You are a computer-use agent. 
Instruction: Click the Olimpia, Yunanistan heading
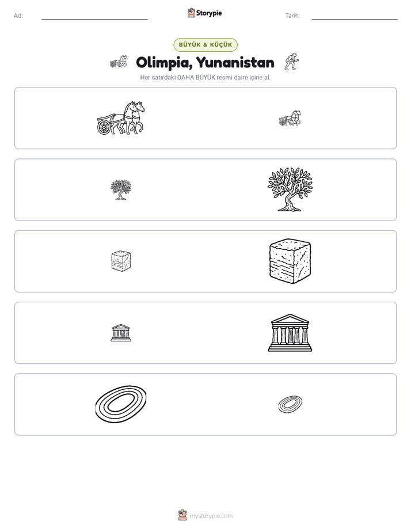click(205, 62)
